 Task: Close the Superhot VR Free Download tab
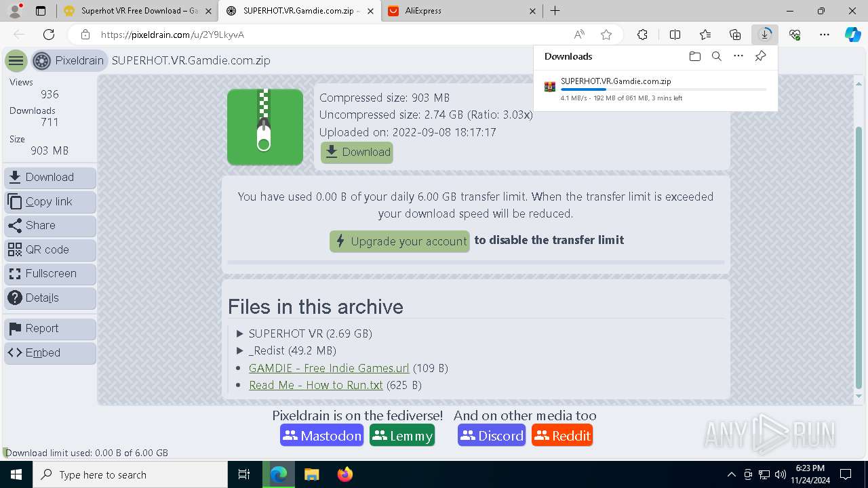tap(208, 11)
